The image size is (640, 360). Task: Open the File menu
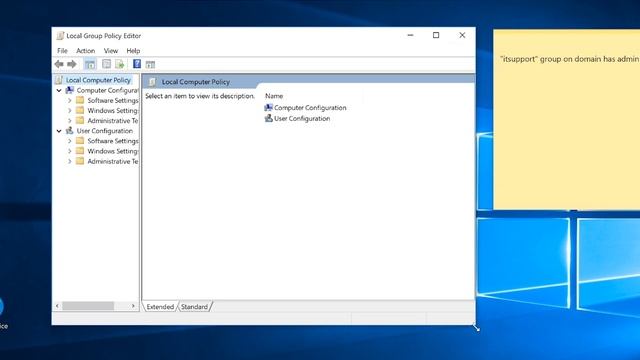pos(62,51)
